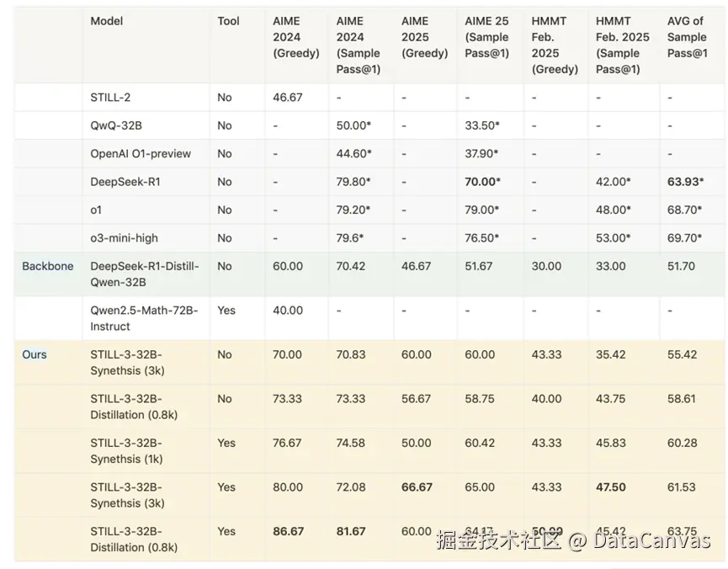The image size is (728, 569).
Task: Click the "33.50*" value in QwQ-32B row
Action: [x=482, y=125]
